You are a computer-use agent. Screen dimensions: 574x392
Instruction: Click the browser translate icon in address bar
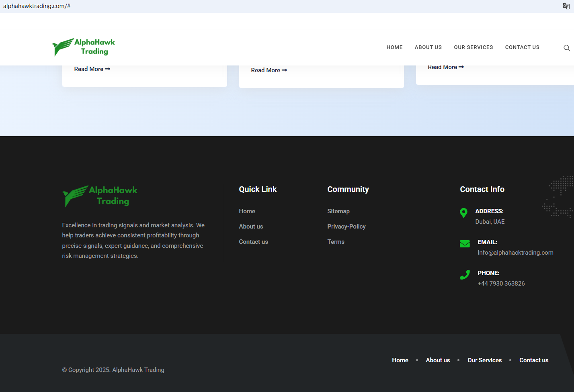click(x=566, y=6)
